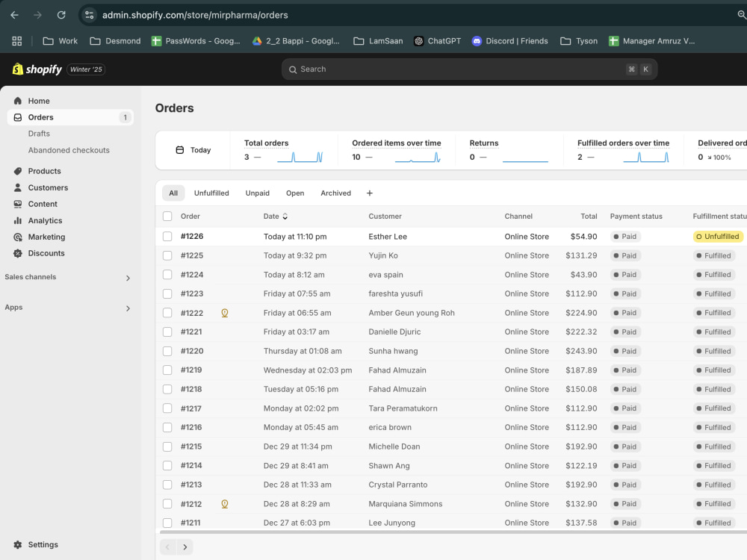Switch to the Archived tab

pos(336,193)
